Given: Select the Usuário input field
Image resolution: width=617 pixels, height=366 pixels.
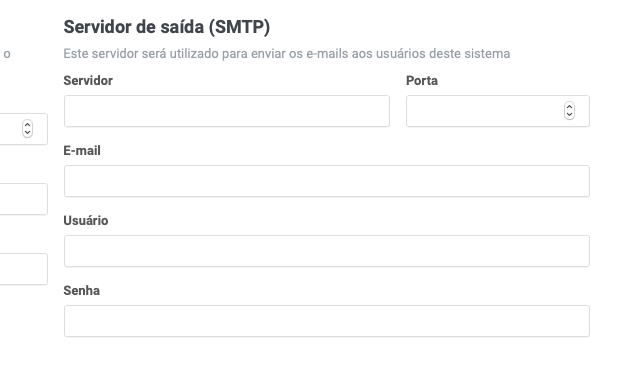Looking at the screenshot, I should coord(327,251).
